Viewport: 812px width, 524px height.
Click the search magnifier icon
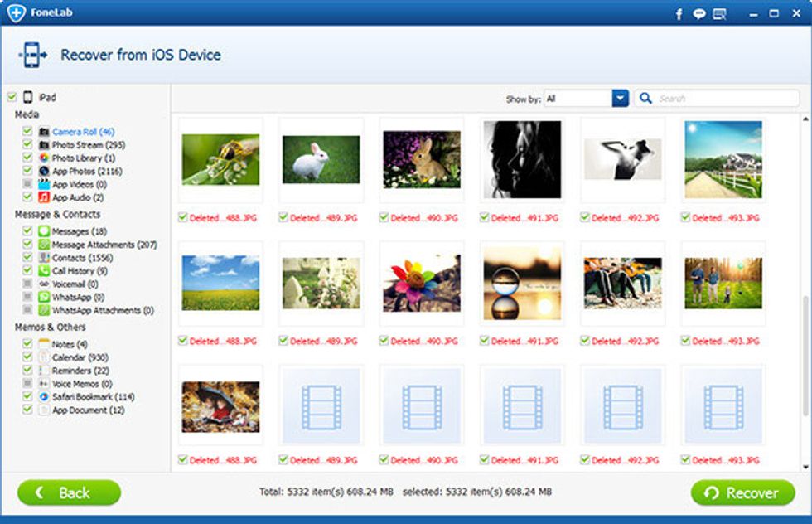(645, 98)
